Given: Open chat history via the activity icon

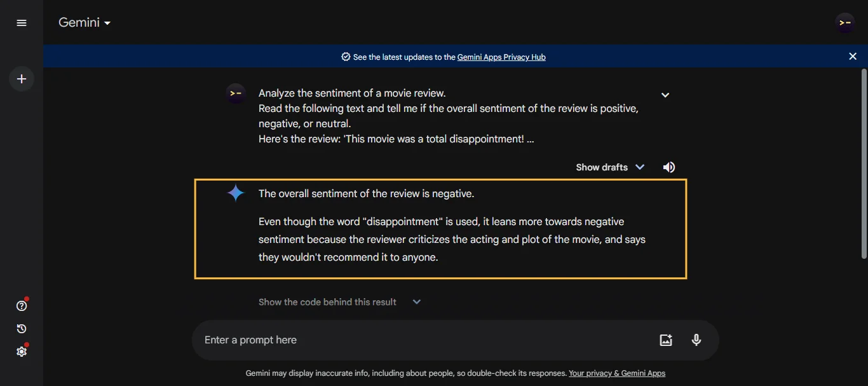Looking at the screenshot, I should 21,329.
